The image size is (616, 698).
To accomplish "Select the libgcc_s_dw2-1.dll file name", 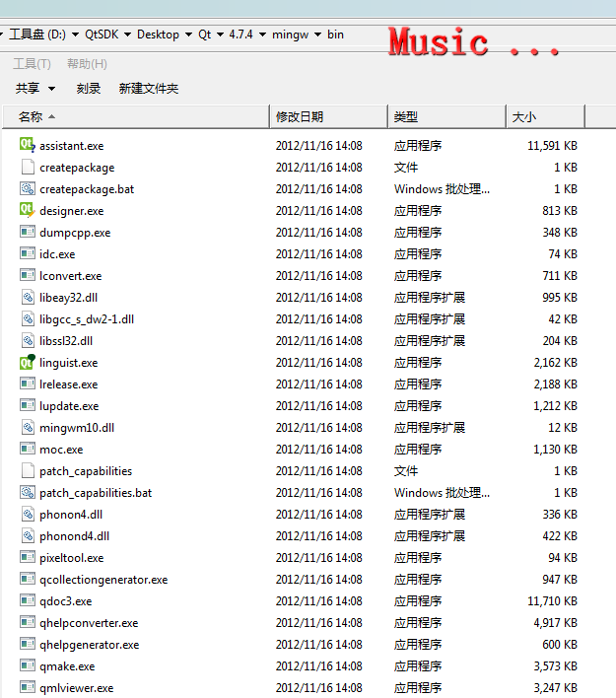I will click(87, 319).
